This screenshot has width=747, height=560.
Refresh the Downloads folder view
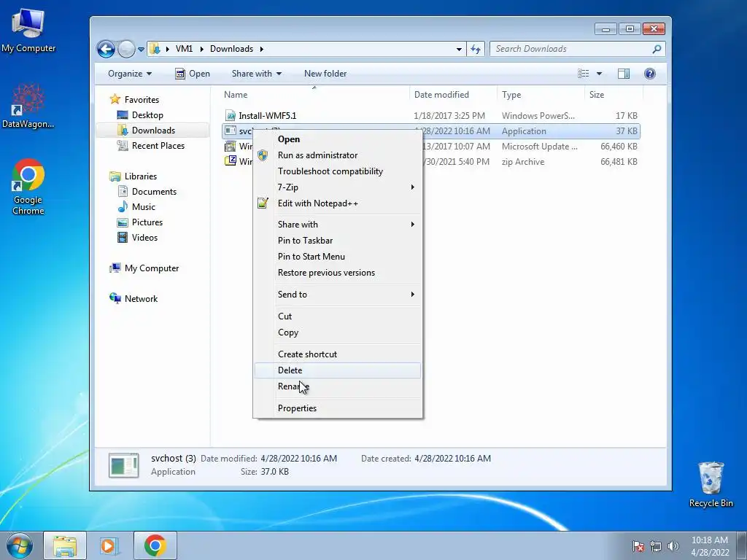pyautogui.click(x=476, y=49)
